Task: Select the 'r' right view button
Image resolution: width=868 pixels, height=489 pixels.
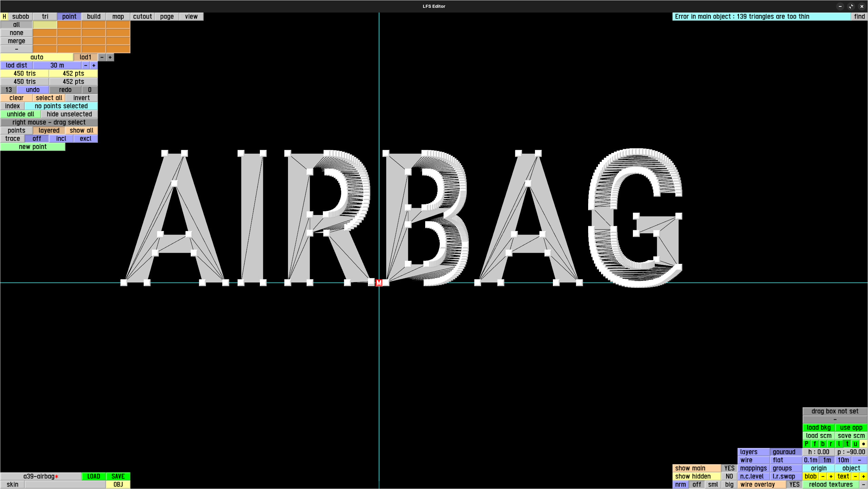Action: (831, 444)
